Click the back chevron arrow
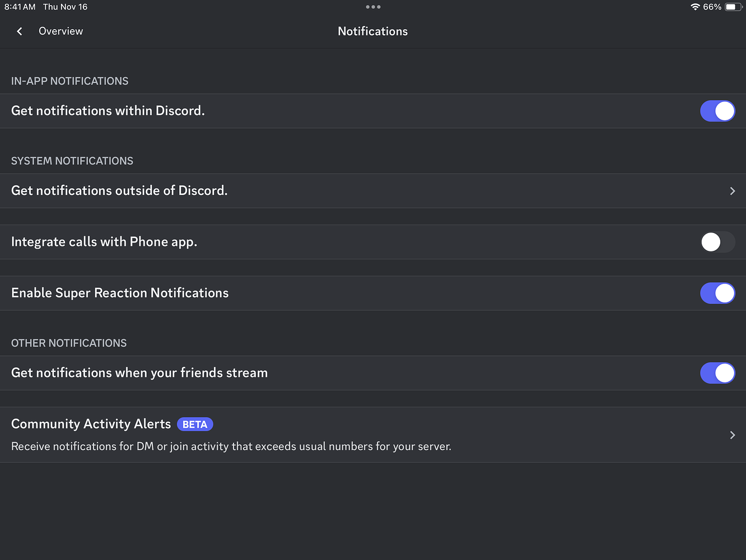The image size is (746, 560). [20, 31]
